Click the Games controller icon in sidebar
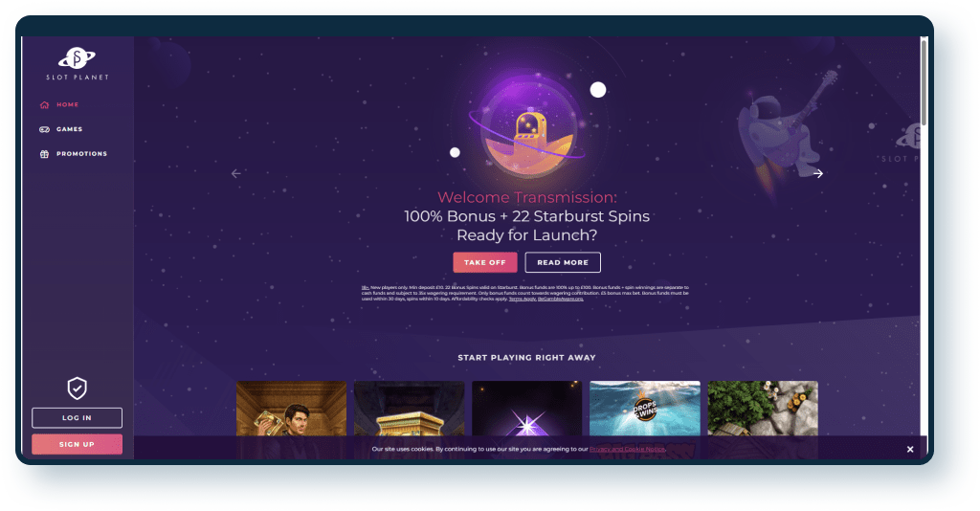Image resolution: width=980 pixels, height=511 pixels. pos(44,129)
